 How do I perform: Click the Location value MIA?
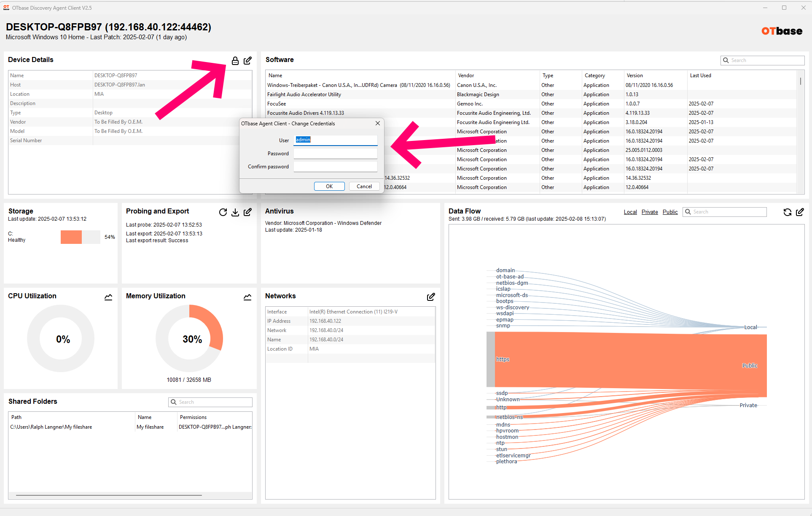point(99,94)
